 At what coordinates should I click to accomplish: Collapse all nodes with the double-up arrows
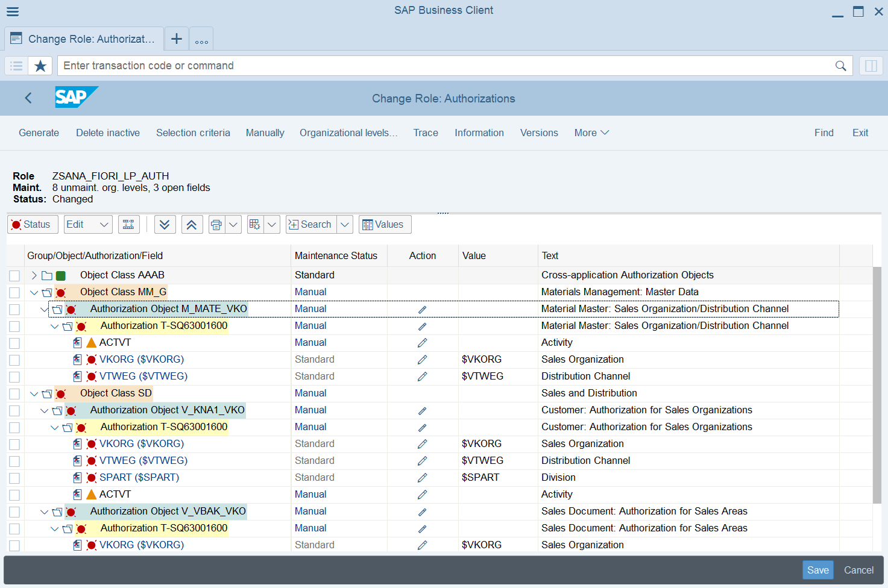(191, 225)
